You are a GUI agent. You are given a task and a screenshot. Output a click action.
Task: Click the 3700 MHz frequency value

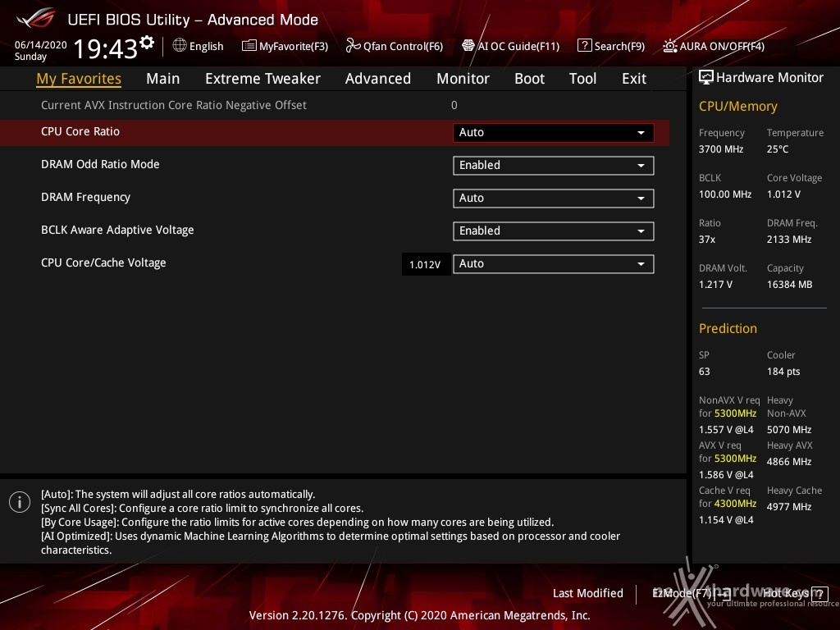(720, 149)
